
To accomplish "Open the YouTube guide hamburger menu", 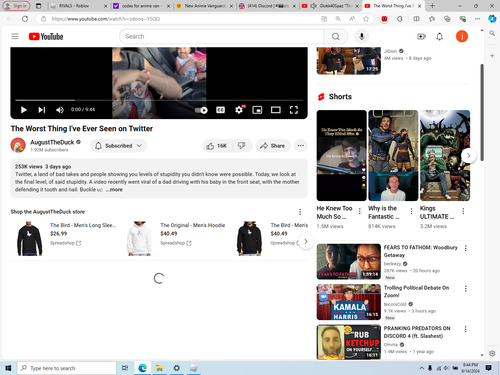I will (x=15, y=36).
